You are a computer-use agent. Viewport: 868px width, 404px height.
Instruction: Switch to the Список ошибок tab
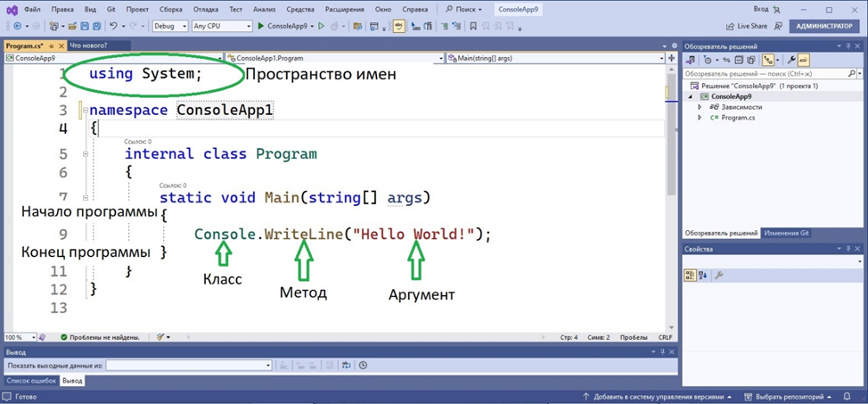[x=31, y=381]
